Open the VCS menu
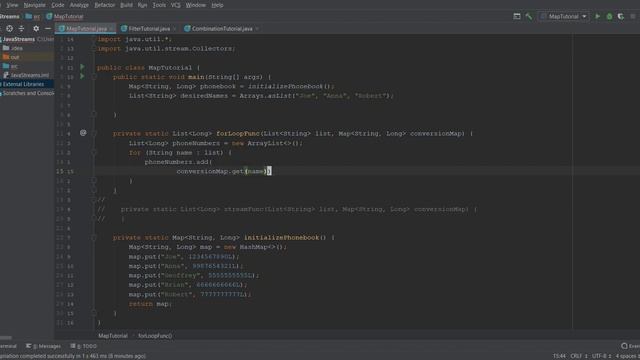This screenshot has height=360, width=640. [176, 5]
